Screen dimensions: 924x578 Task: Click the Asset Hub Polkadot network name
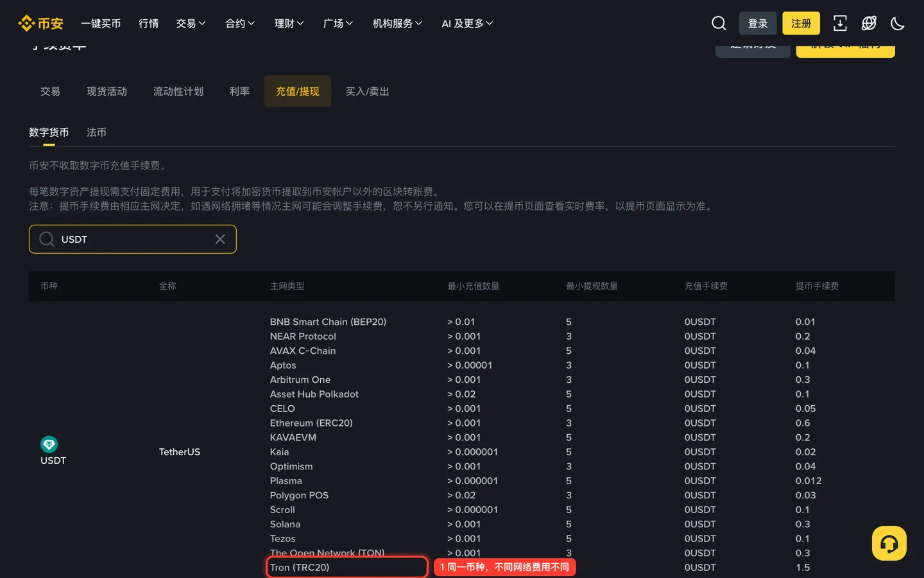tap(314, 394)
